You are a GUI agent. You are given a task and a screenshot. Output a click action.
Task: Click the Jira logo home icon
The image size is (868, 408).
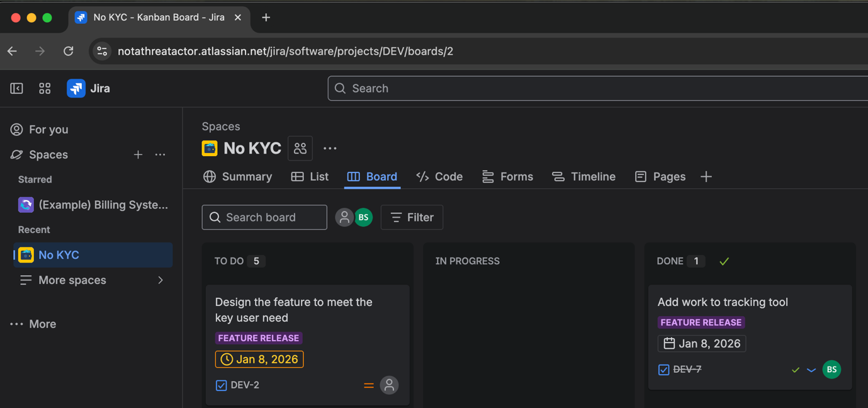click(x=76, y=88)
